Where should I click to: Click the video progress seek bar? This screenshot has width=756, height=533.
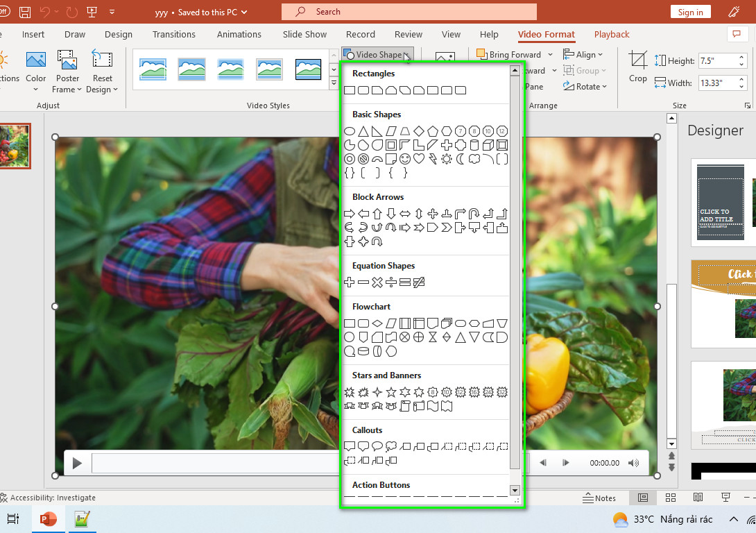coord(216,463)
